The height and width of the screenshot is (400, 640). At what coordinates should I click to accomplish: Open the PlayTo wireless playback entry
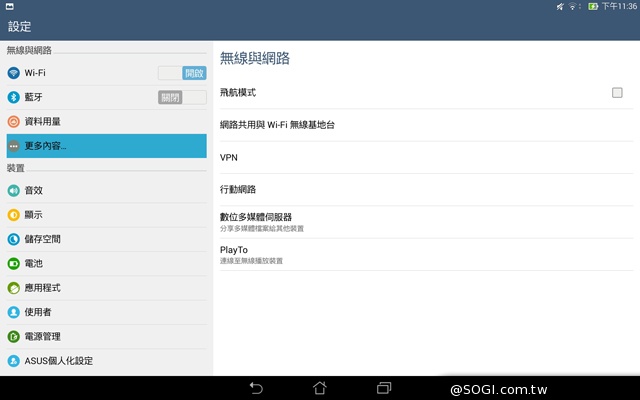pyautogui.click(x=427, y=255)
